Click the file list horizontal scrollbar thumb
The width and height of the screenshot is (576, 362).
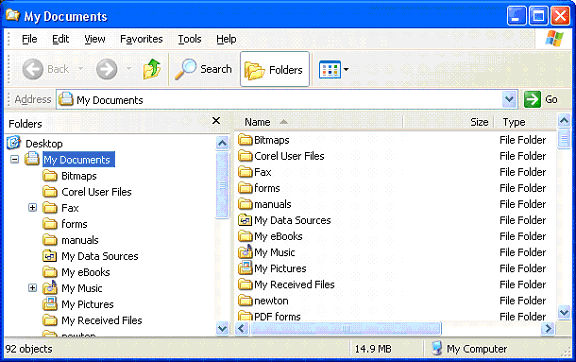point(346,328)
